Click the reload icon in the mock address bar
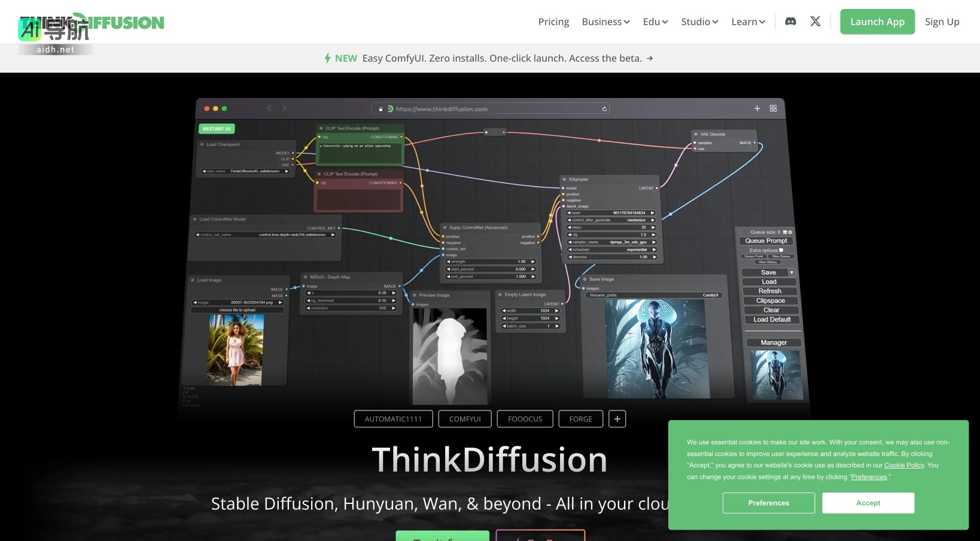The image size is (980, 541). tap(603, 108)
